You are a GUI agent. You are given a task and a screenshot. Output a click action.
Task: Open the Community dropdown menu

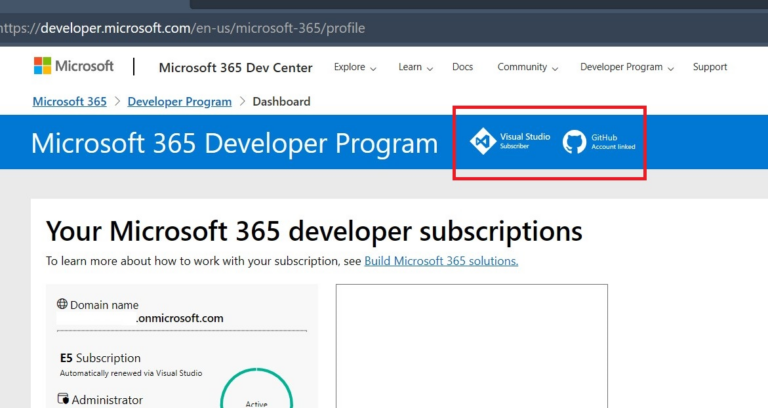click(528, 67)
